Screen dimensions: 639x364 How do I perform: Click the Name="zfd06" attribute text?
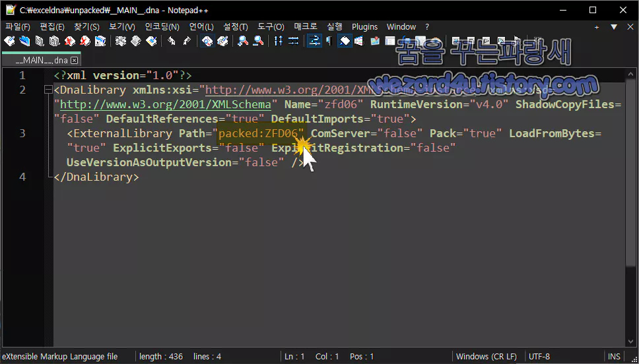(323, 104)
